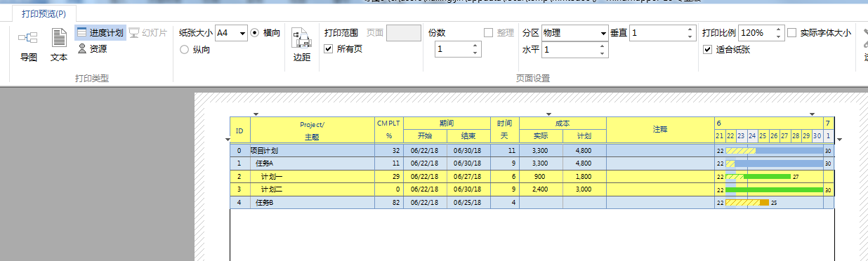This screenshot has height=261, width=868.
Task: Click the 2,400 actual cost cell
Action: coord(541,189)
